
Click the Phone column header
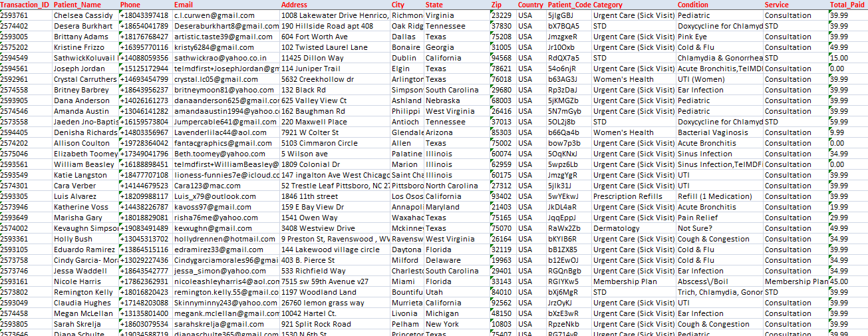[145, 5]
